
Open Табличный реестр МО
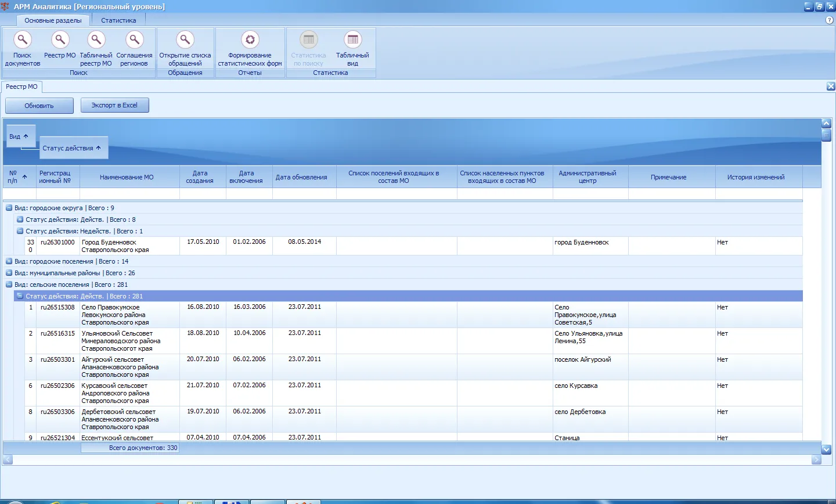pyautogui.click(x=96, y=49)
